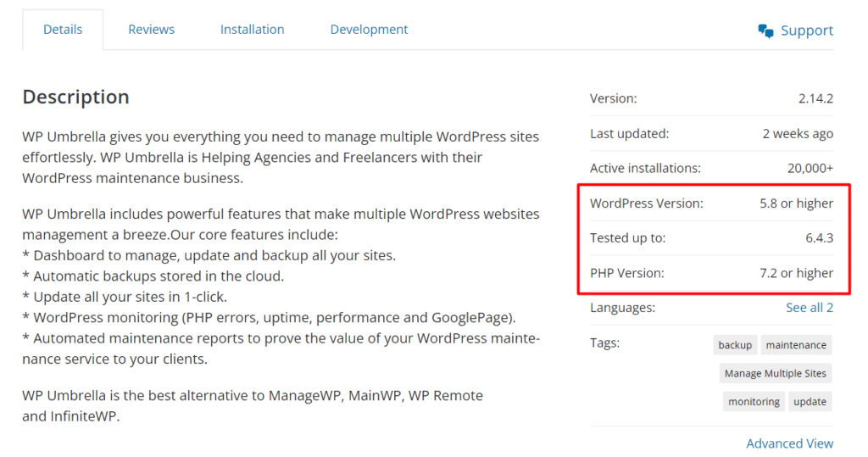The width and height of the screenshot is (868, 457).
Task: Click 'Dashboard to manage, update and backup' line
Action: 209,255
